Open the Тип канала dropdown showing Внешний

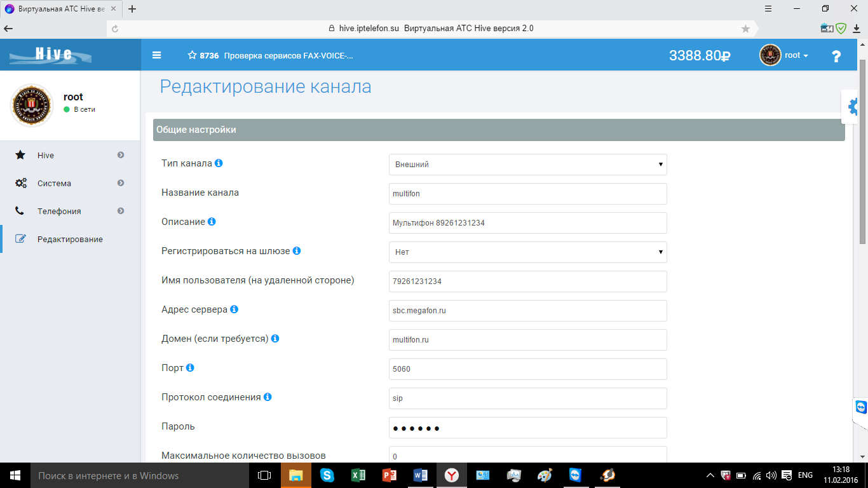(x=527, y=164)
